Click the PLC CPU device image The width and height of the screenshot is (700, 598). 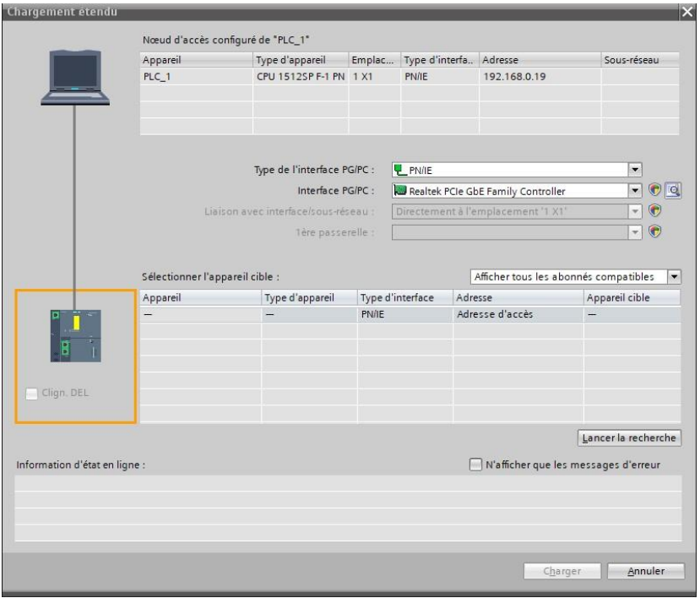(x=75, y=335)
